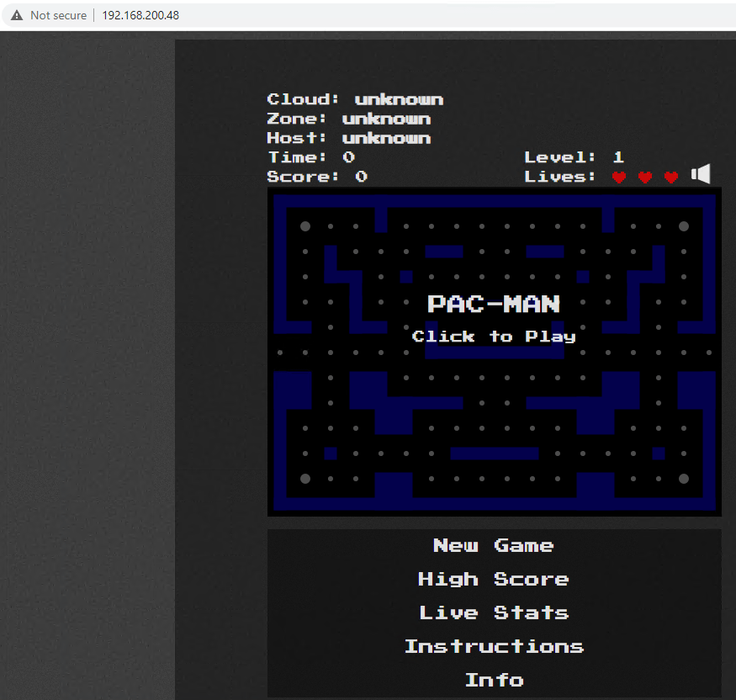Viewport: 736px width, 700px height.
Task: Click the first red heart life icon
Action: pyautogui.click(x=619, y=177)
